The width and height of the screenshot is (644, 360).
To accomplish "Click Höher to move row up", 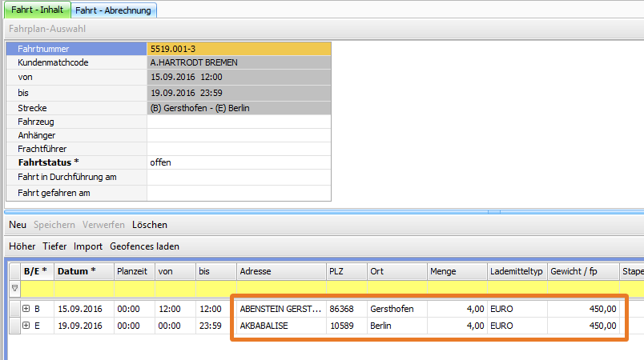I will [22, 246].
